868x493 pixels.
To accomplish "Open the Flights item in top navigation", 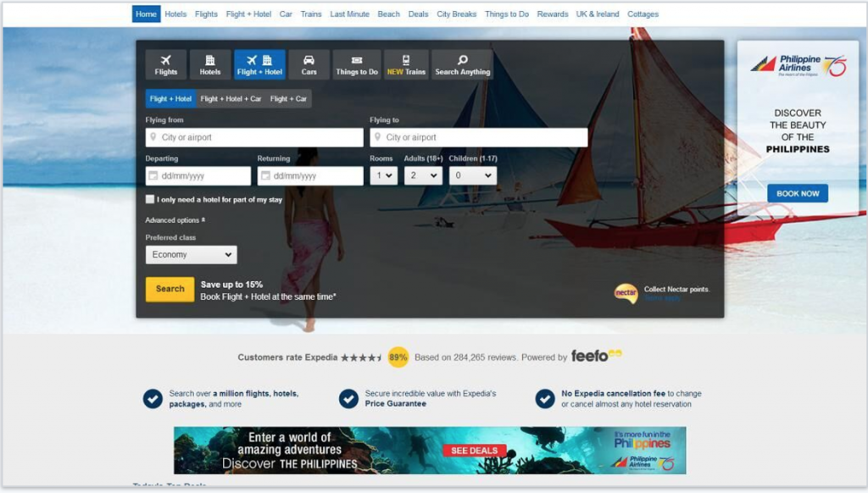I will click(206, 14).
